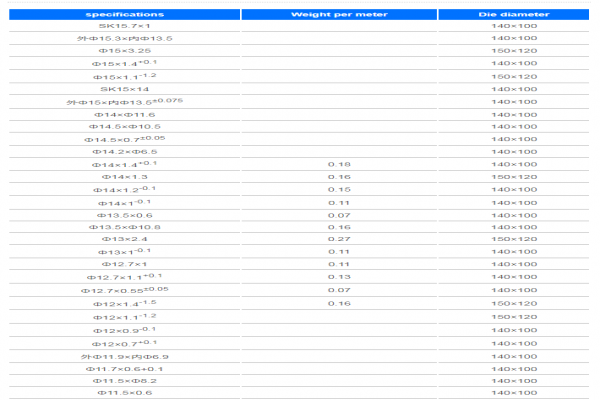This screenshot has height=400, width=600.
Task: Select the SK15.7×1 specification cell
Action: point(125,26)
